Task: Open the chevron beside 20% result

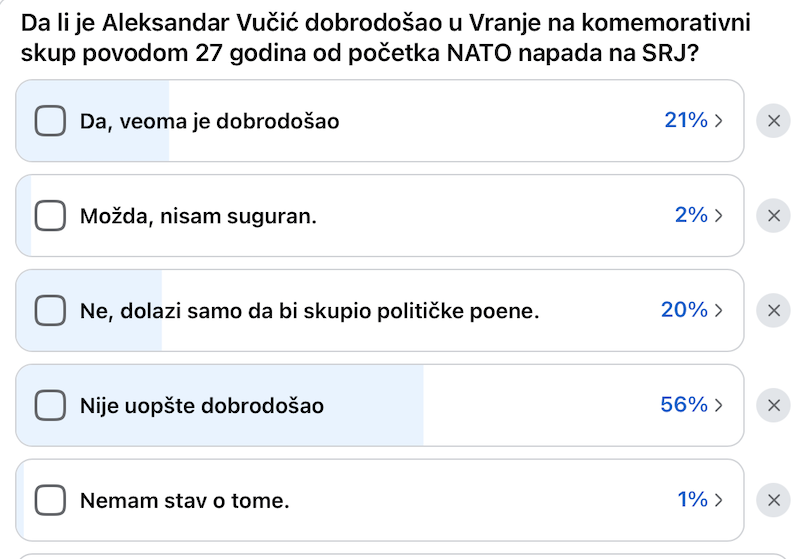Action: coord(718,310)
